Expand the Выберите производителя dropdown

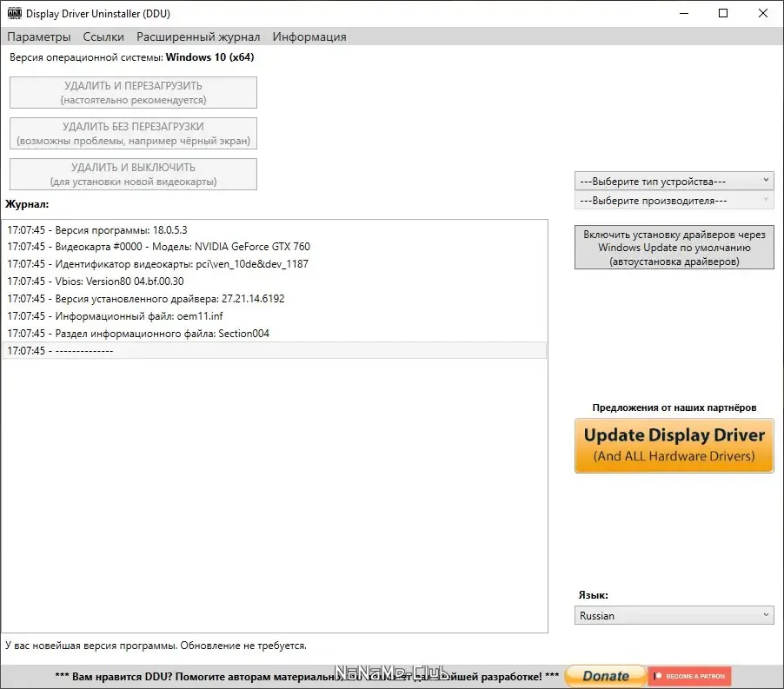pyautogui.click(x=674, y=201)
